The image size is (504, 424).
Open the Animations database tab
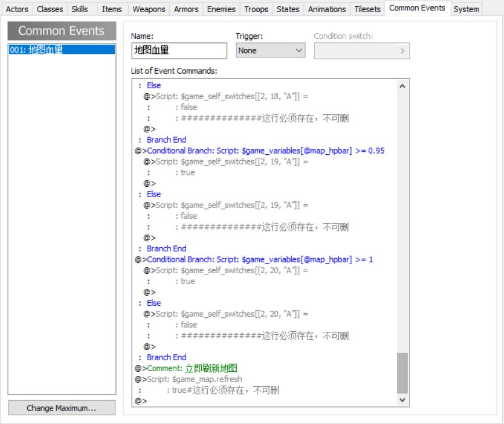[327, 9]
